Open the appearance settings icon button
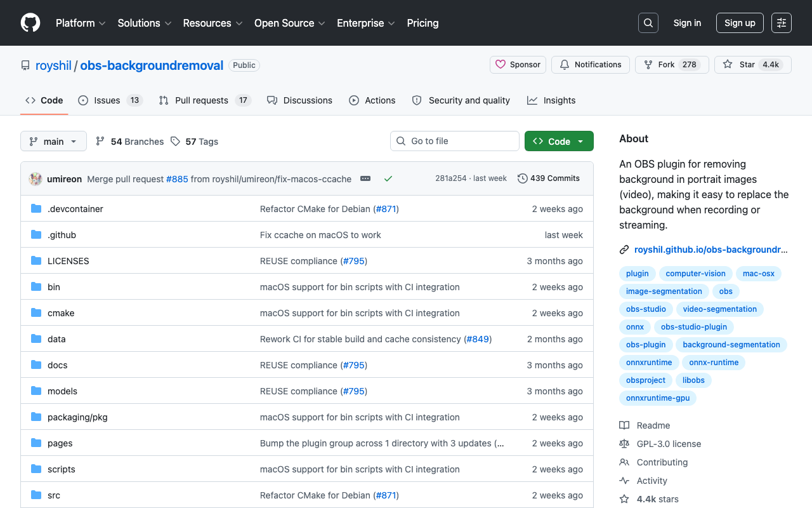 pos(782,23)
